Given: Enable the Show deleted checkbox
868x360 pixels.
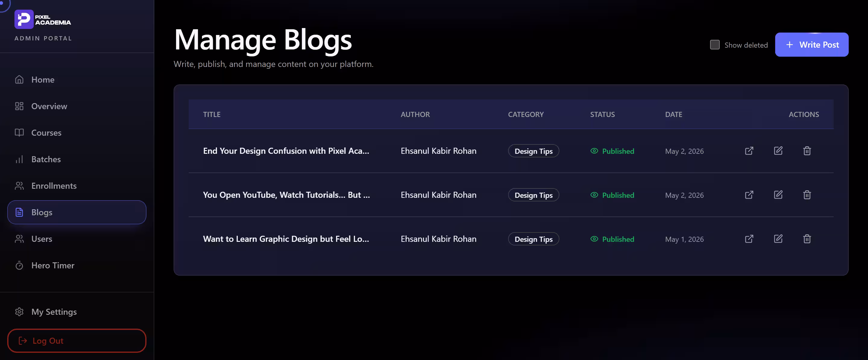Looking at the screenshot, I should tap(714, 45).
